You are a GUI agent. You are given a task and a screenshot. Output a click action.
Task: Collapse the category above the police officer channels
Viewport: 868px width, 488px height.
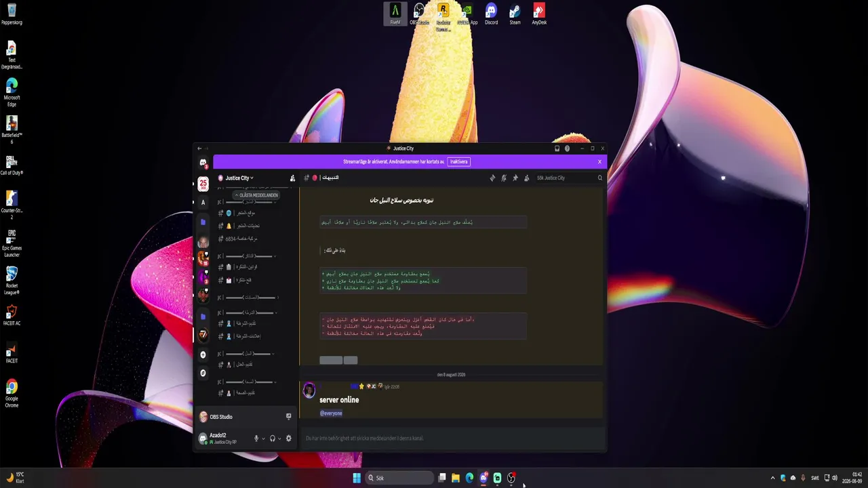coord(248,312)
